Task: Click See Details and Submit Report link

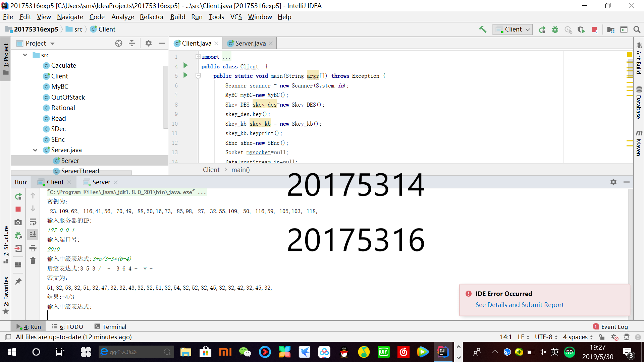Action: point(519,305)
